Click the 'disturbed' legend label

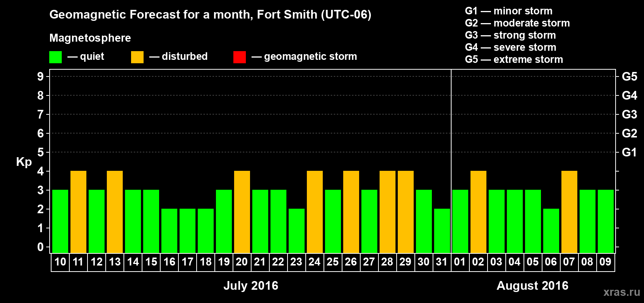[x=185, y=56]
